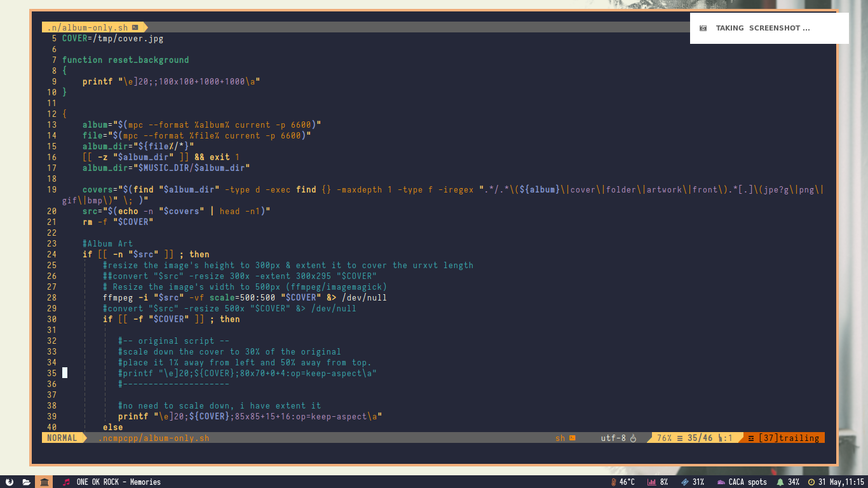Select the highlighted bank-building workspace icon
868x488 pixels.
pos(44,482)
